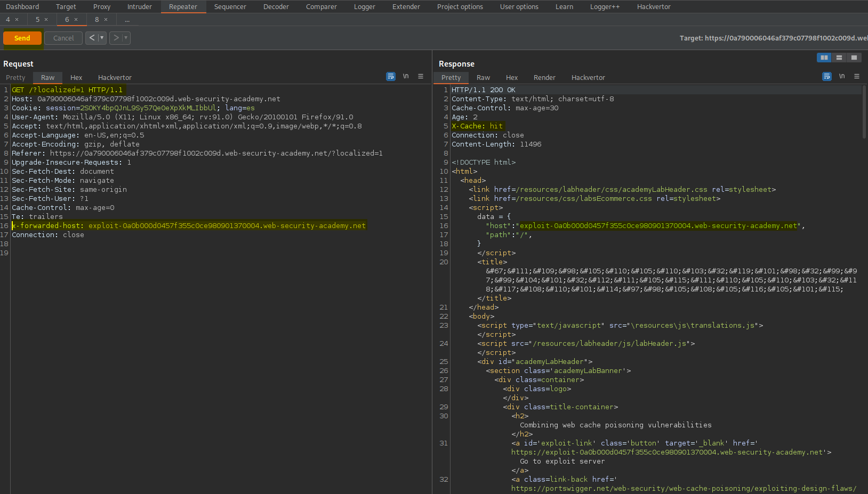Open Response pane hamburger options menu

pyautogui.click(x=857, y=76)
